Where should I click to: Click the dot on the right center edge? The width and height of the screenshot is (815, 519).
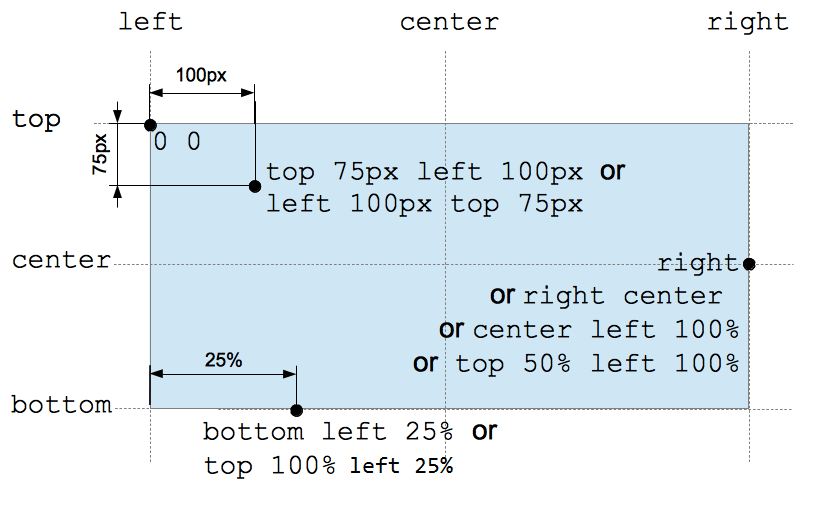pos(749,264)
